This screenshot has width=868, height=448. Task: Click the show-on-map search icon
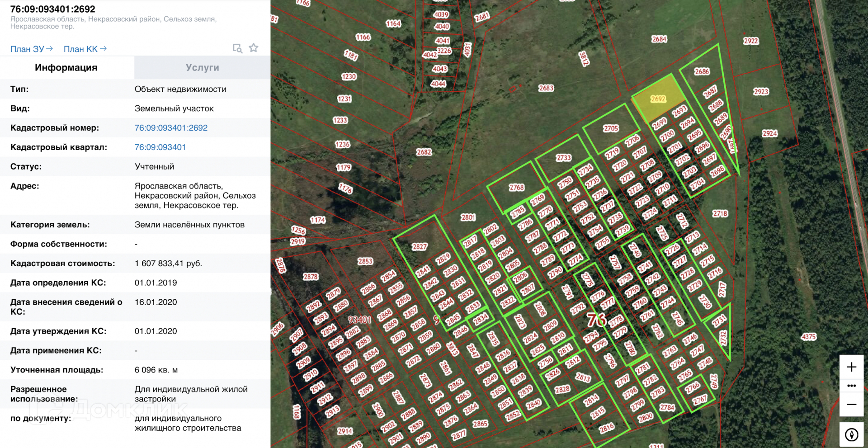pos(237,48)
